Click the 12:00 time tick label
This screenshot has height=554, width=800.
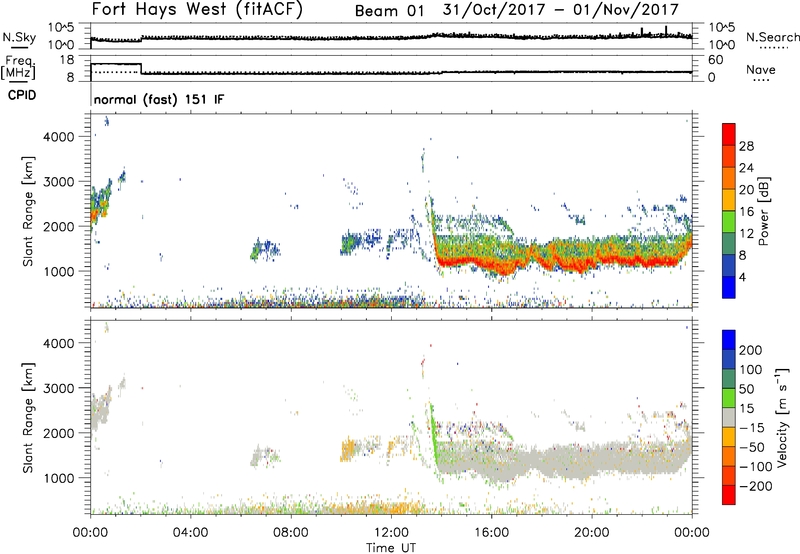(391, 533)
